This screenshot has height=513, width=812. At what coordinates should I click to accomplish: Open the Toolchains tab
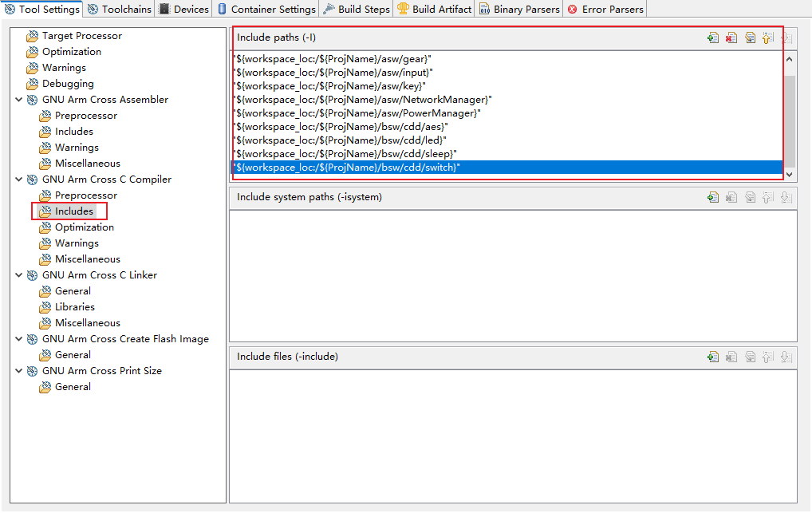click(x=120, y=9)
